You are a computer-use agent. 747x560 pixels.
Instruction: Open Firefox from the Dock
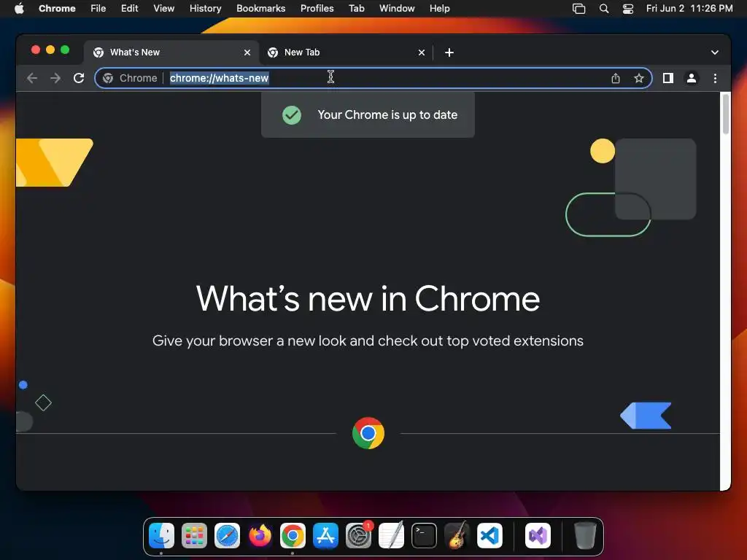coord(260,535)
